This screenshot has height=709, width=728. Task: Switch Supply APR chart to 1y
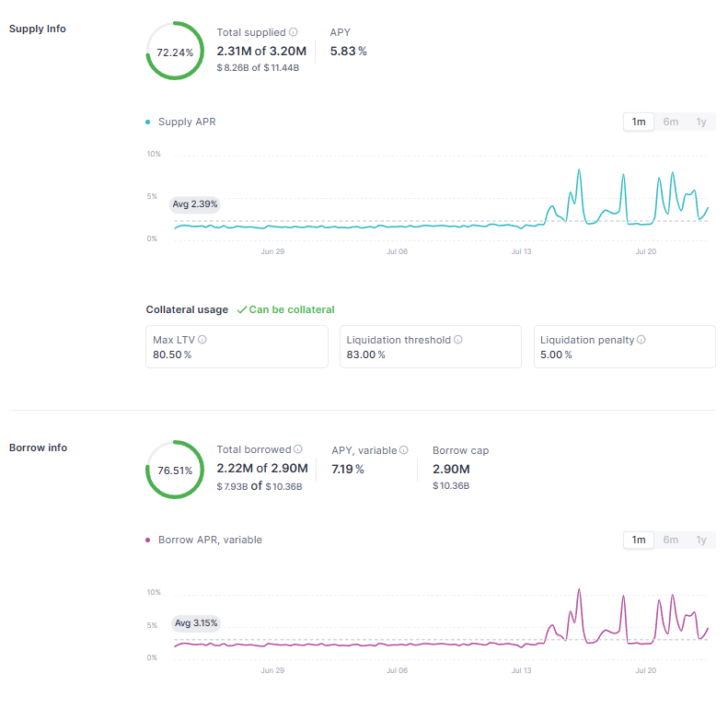[701, 122]
